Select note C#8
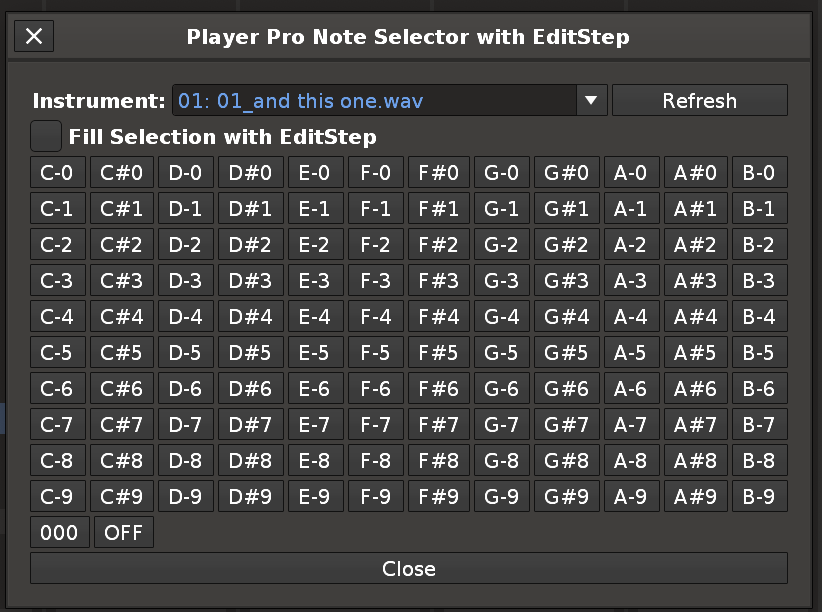Image resolution: width=822 pixels, height=612 pixels. click(122, 461)
